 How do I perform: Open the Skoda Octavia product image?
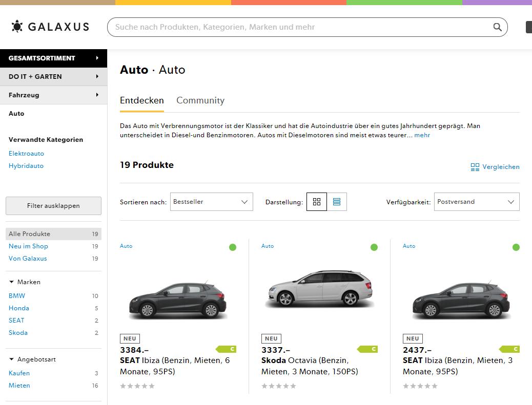pos(319,289)
